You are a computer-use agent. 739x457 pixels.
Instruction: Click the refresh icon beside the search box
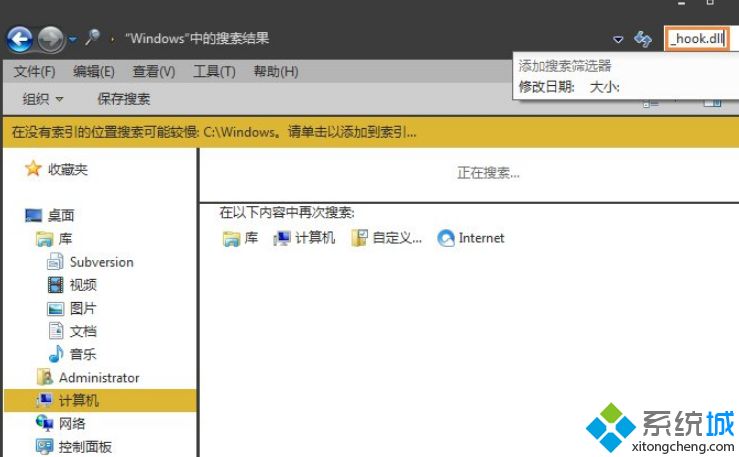click(643, 39)
